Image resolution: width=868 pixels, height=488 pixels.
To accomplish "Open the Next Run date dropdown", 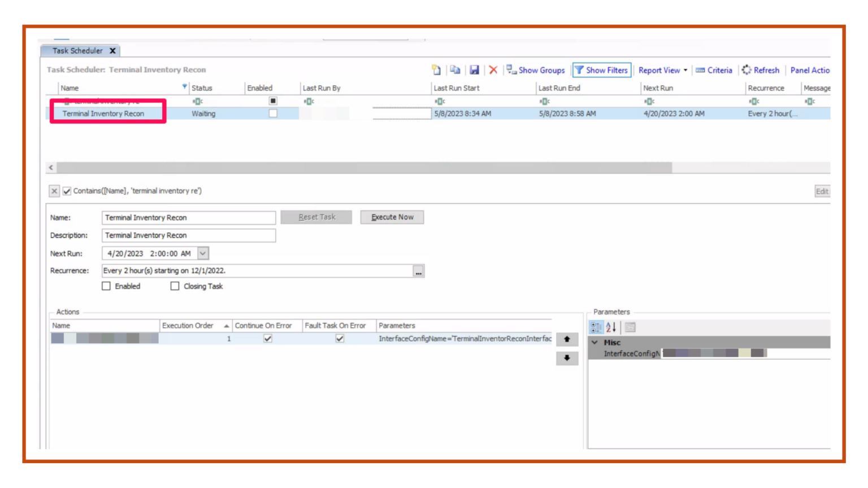I will 203,254.
